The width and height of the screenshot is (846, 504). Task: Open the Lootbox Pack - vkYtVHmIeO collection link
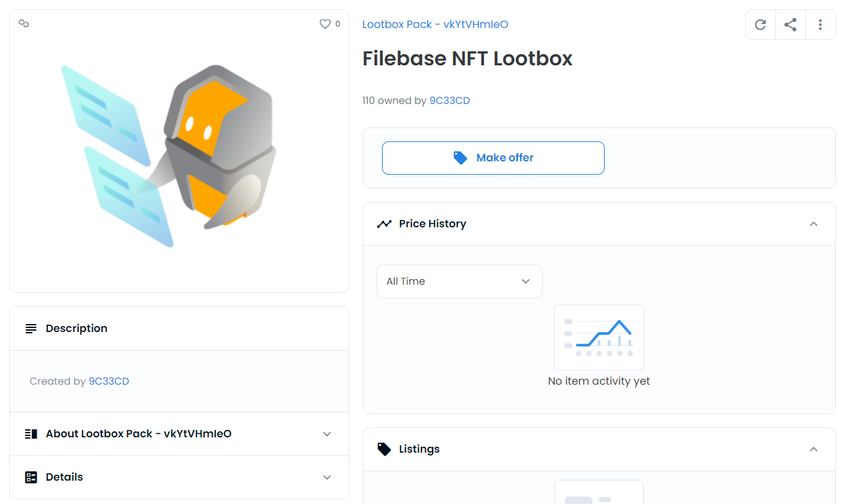(x=435, y=24)
